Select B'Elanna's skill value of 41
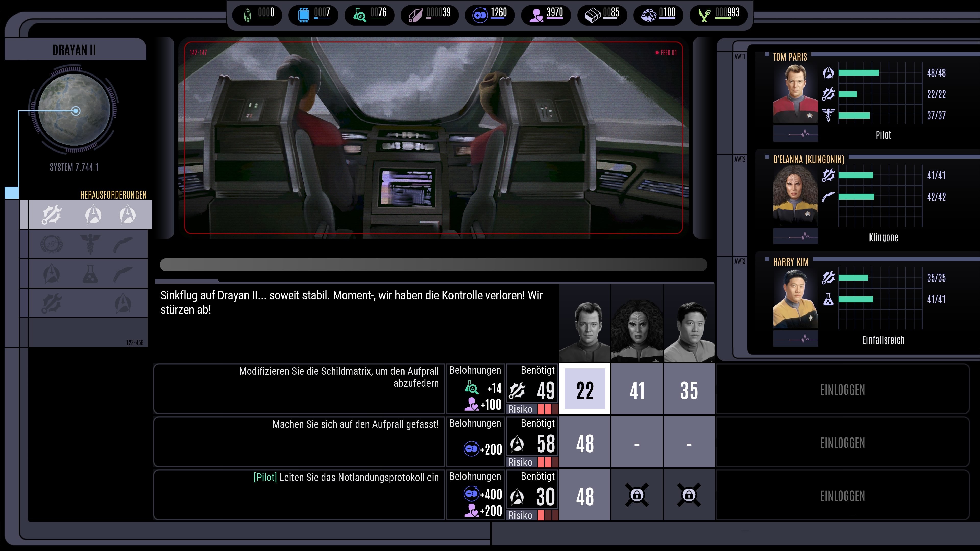 pyautogui.click(x=637, y=389)
